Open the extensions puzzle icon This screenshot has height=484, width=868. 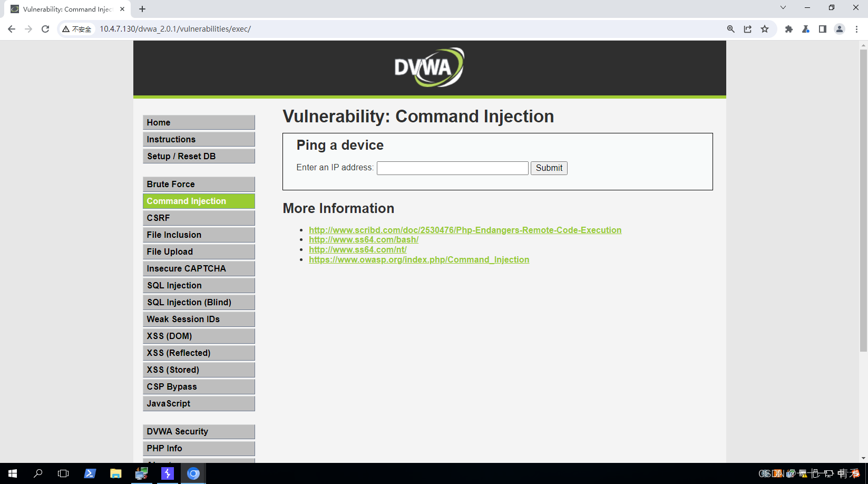click(789, 29)
